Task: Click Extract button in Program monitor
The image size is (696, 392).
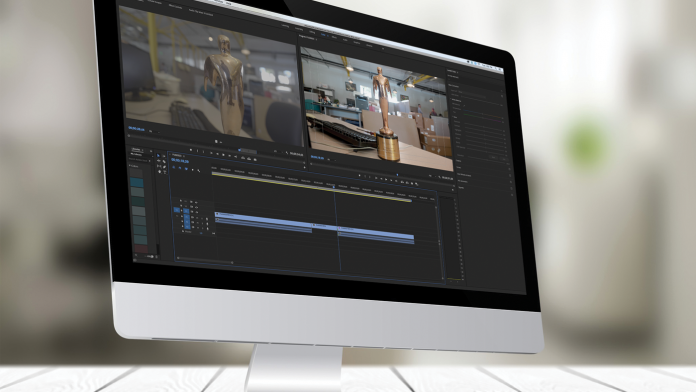Action: (x=407, y=182)
